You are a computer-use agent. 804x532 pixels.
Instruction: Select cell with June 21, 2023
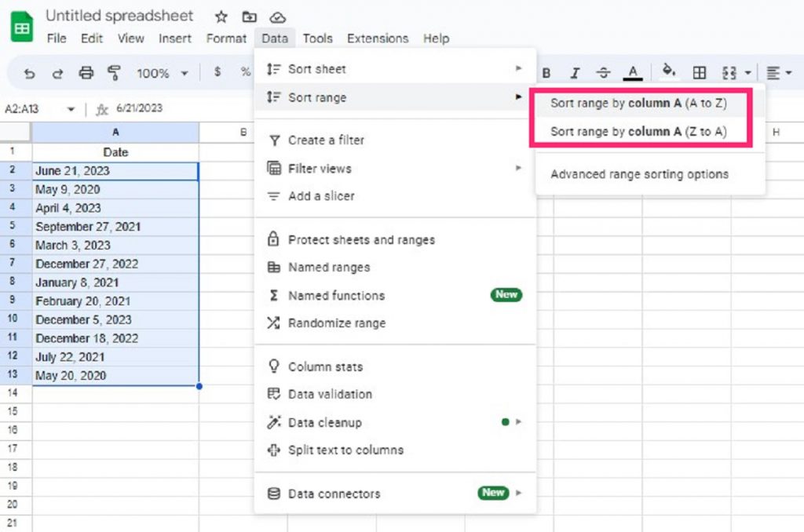point(115,171)
